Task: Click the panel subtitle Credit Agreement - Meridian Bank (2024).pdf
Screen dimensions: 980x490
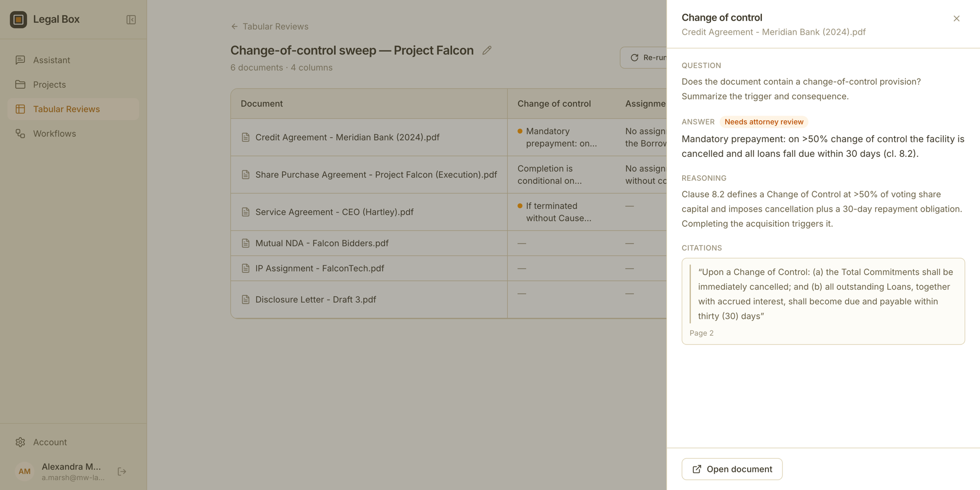Action: [773, 32]
